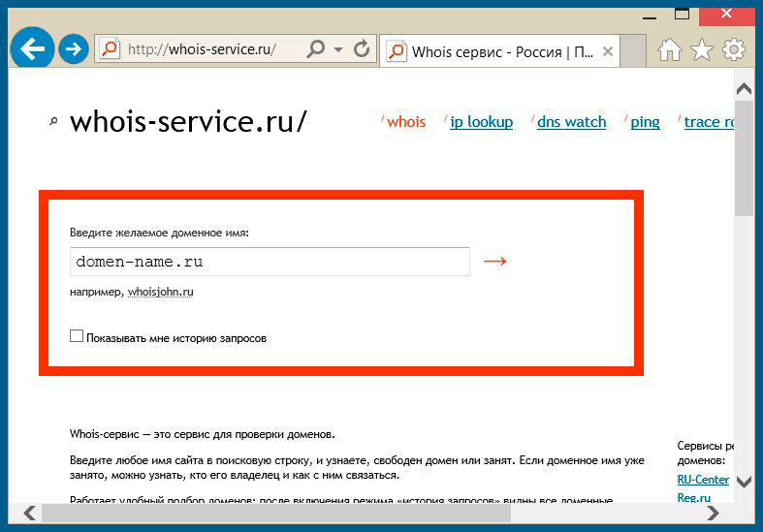This screenshot has height=532, width=763.
Task: Expand the address bar dropdown arrow
Action: coord(338,49)
